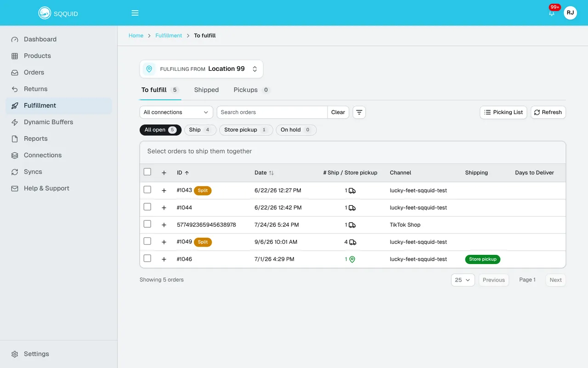Check the box for order #1046
588x368 pixels.
[147, 259]
